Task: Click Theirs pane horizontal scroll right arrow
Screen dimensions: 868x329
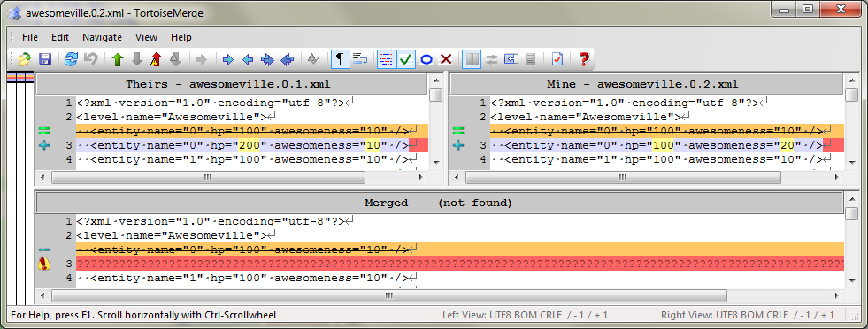Action: [x=420, y=178]
